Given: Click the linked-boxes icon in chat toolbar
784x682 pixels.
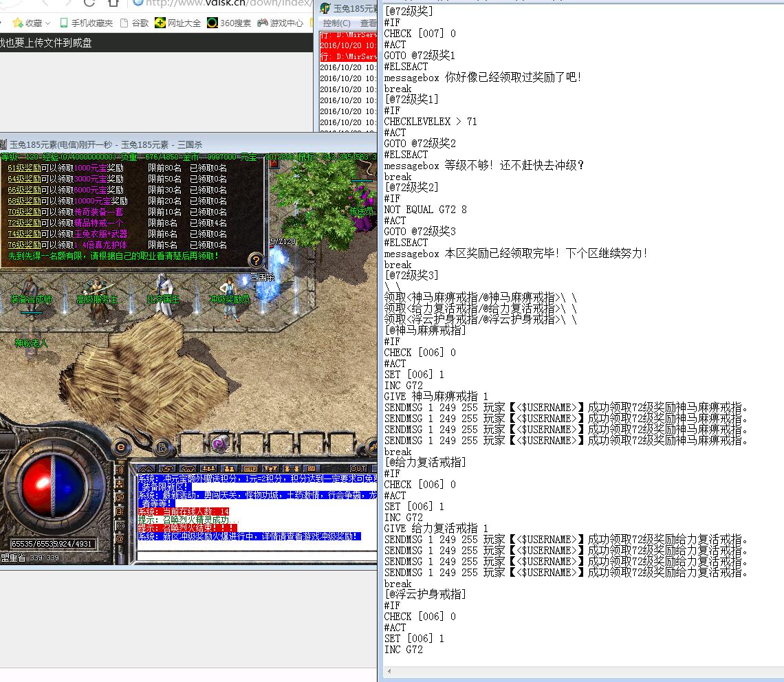Looking at the screenshot, I should (x=291, y=468).
